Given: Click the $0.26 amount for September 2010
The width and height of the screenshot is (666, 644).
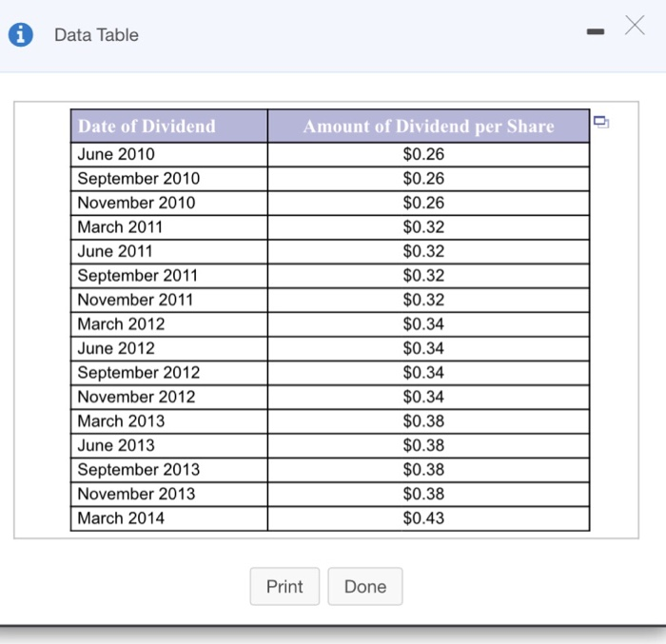Looking at the screenshot, I should (428, 179).
